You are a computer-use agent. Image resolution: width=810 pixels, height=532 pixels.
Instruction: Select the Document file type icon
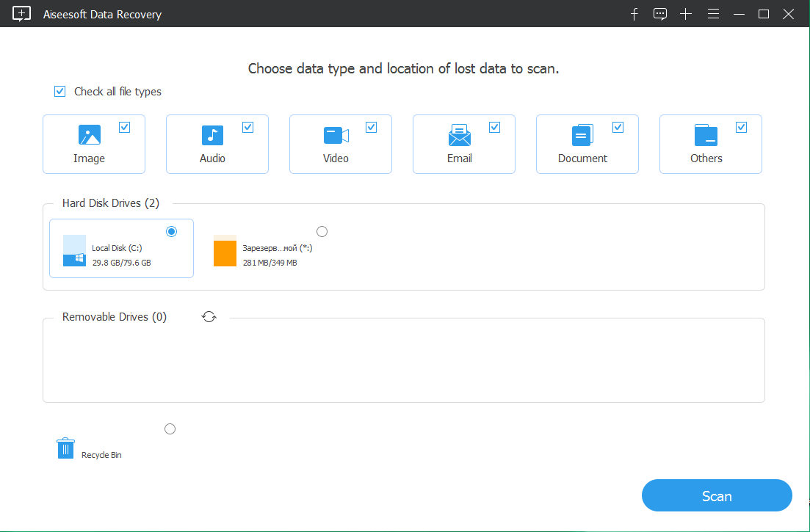pyautogui.click(x=582, y=135)
